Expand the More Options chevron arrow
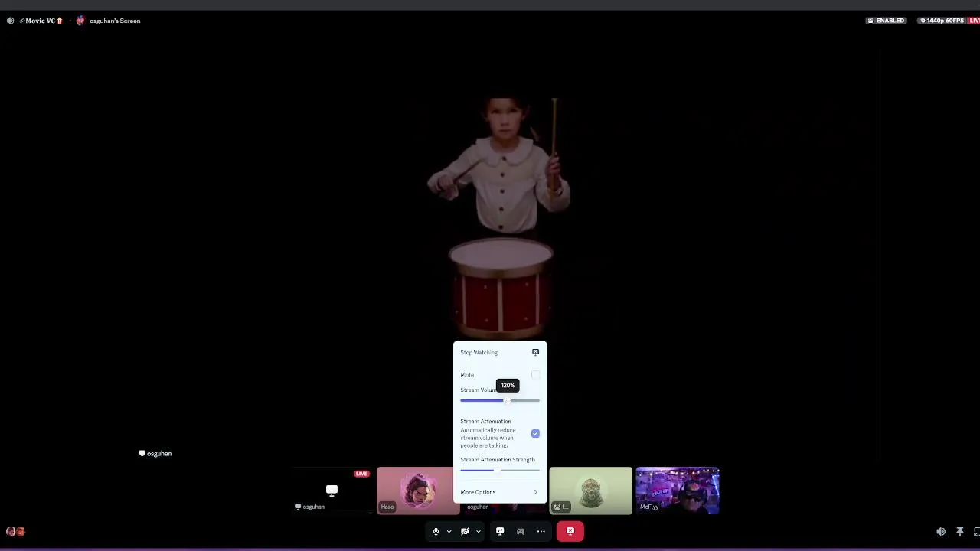Image resolution: width=980 pixels, height=551 pixels. point(535,492)
